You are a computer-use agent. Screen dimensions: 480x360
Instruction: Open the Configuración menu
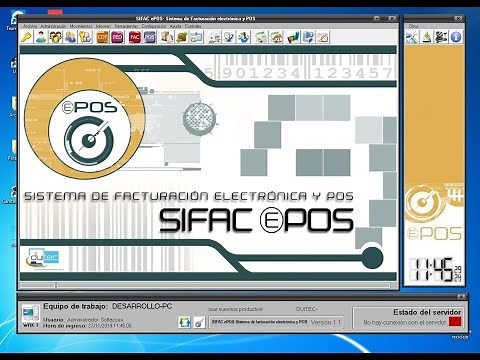point(154,26)
